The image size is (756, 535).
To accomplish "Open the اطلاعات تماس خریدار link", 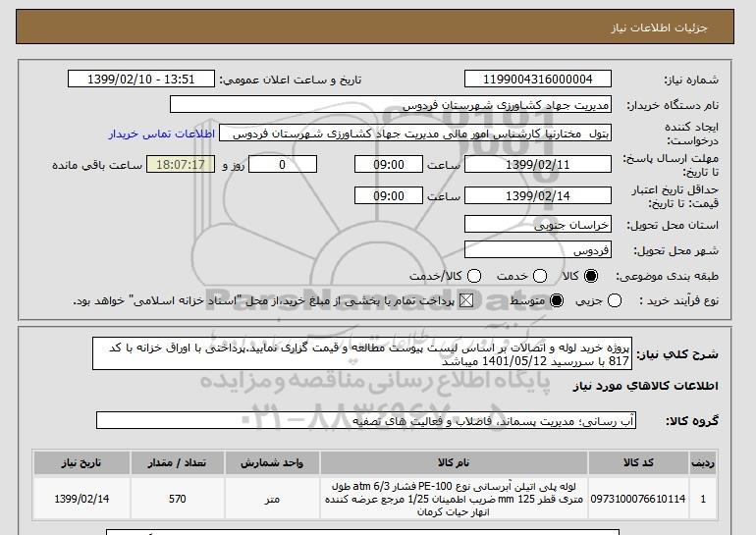I will (x=162, y=134).
